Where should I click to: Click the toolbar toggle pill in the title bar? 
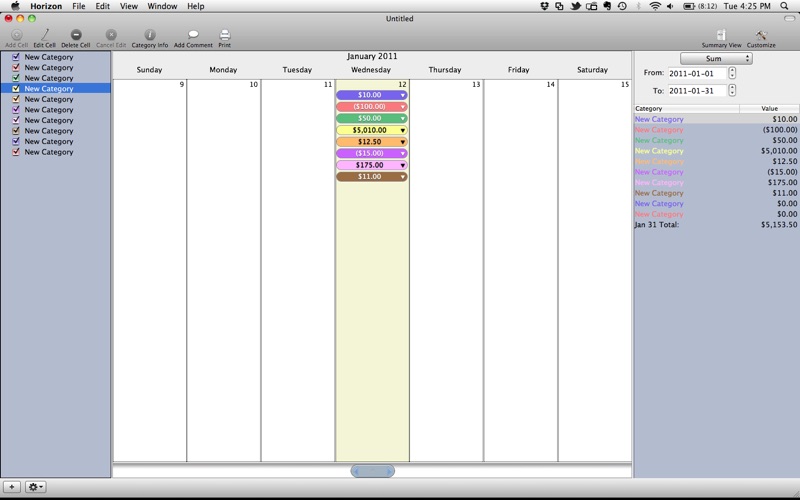(x=789, y=18)
